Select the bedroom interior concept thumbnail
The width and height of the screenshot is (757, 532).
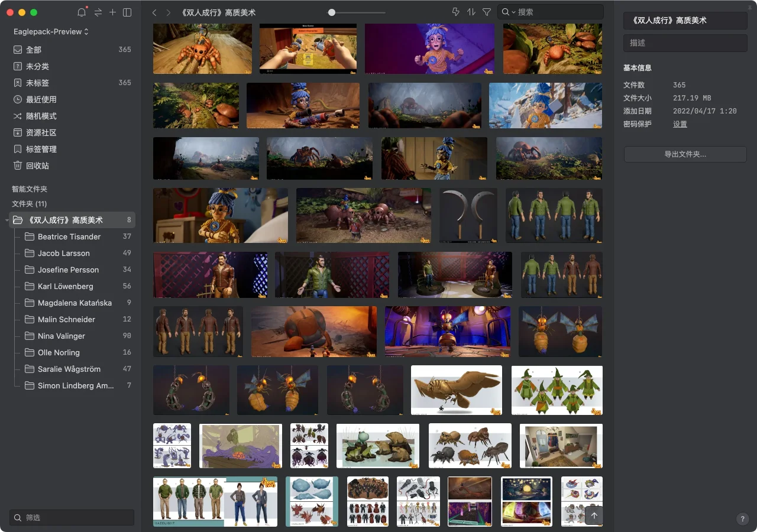[561, 446]
